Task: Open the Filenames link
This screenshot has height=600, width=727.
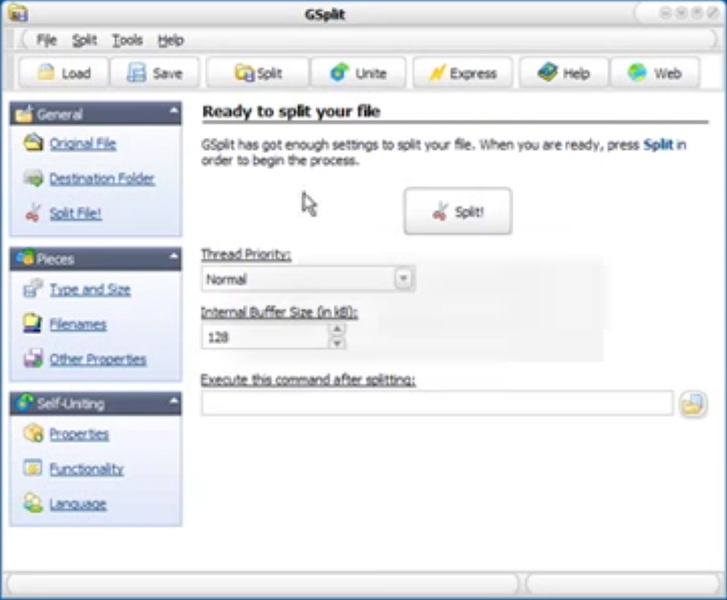Action: coord(78,324)
